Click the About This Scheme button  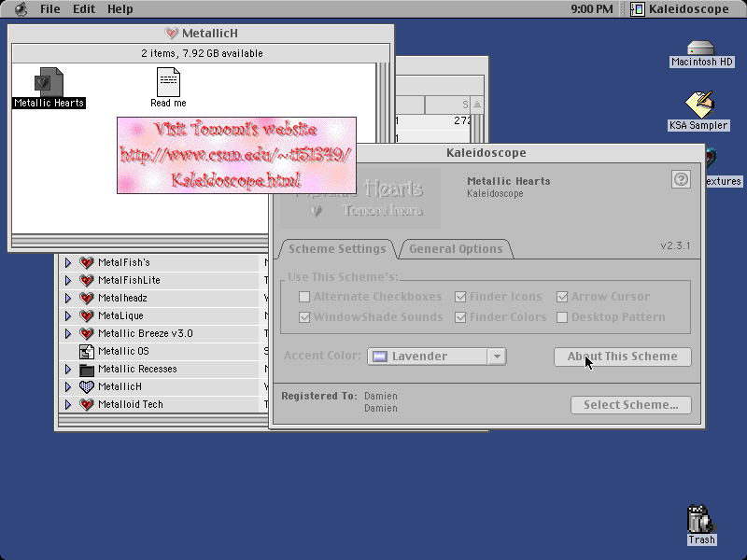click(x=622, y=357)
